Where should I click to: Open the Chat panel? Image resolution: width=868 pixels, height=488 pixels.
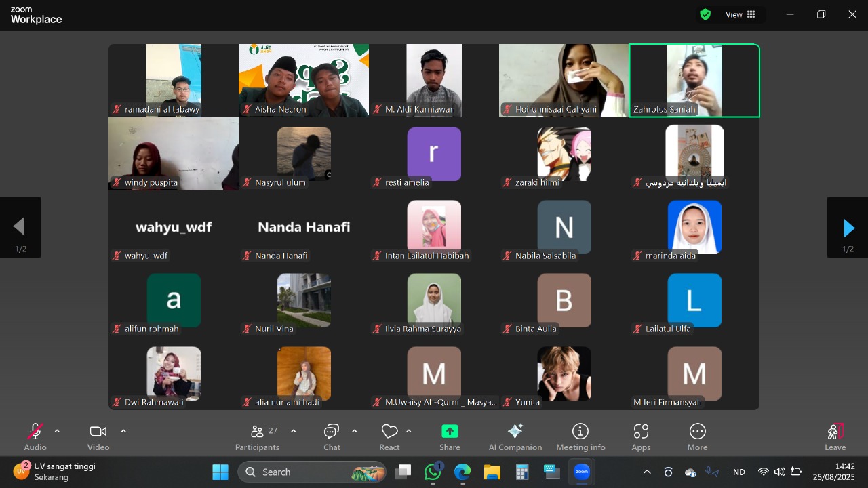[x=332, y=437]
